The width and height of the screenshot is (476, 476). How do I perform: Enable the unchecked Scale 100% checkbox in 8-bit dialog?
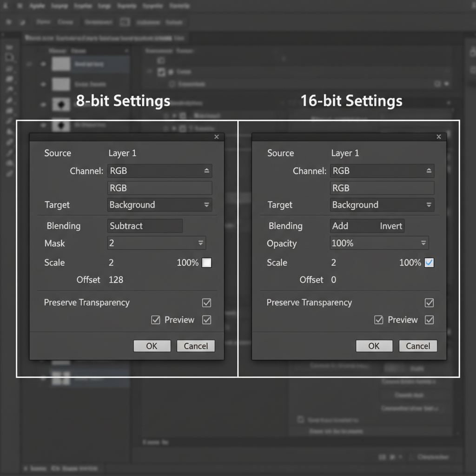click(207, 263)
